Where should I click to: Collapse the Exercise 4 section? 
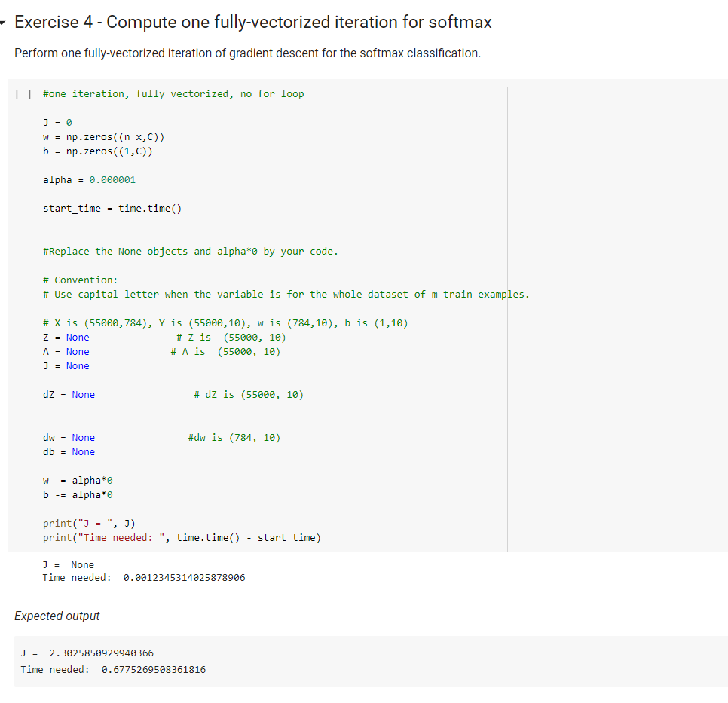[6, 22]
